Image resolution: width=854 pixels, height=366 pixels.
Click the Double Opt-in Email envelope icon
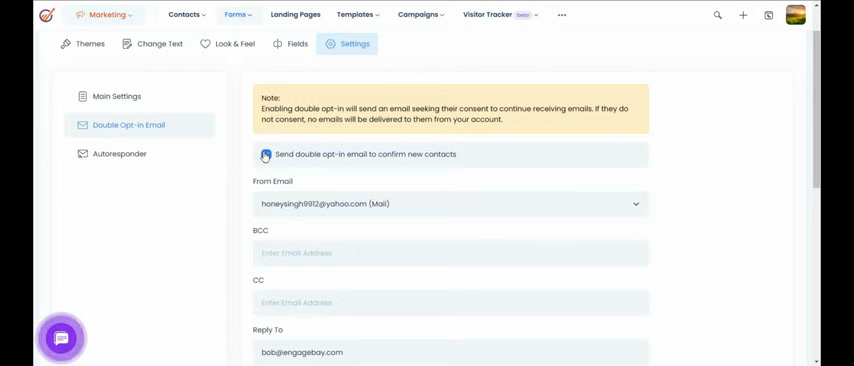82,125
